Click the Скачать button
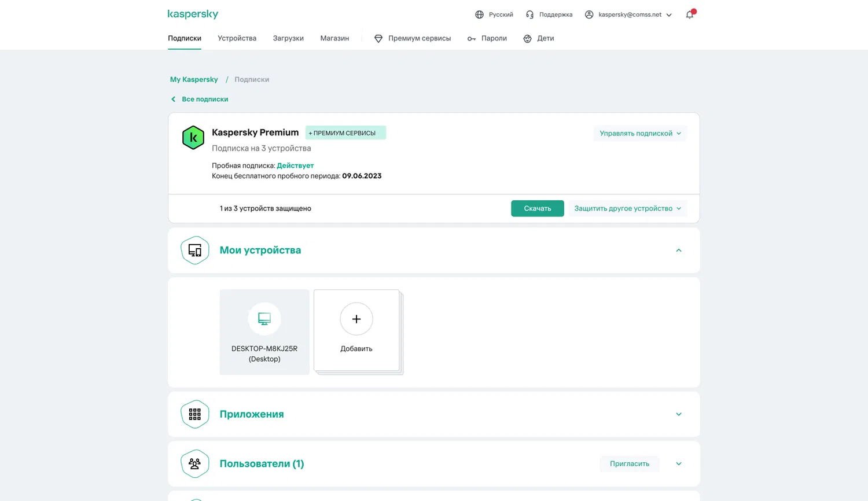The width and height of the screenshot is (868, 501). pos(538,208)
